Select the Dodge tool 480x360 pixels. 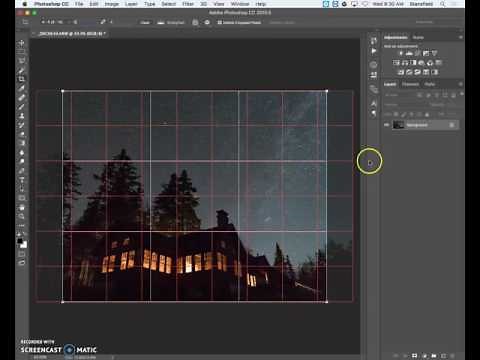tap(22, 161)
